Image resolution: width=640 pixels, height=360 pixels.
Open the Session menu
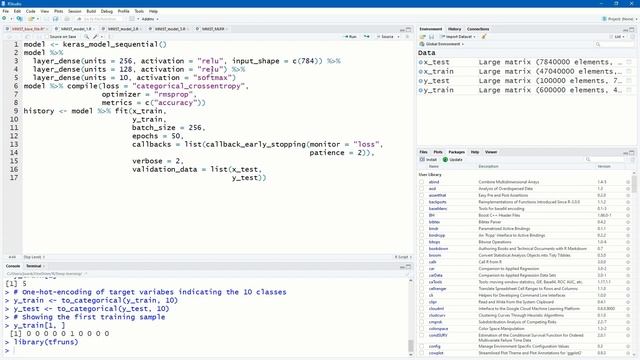74,11
